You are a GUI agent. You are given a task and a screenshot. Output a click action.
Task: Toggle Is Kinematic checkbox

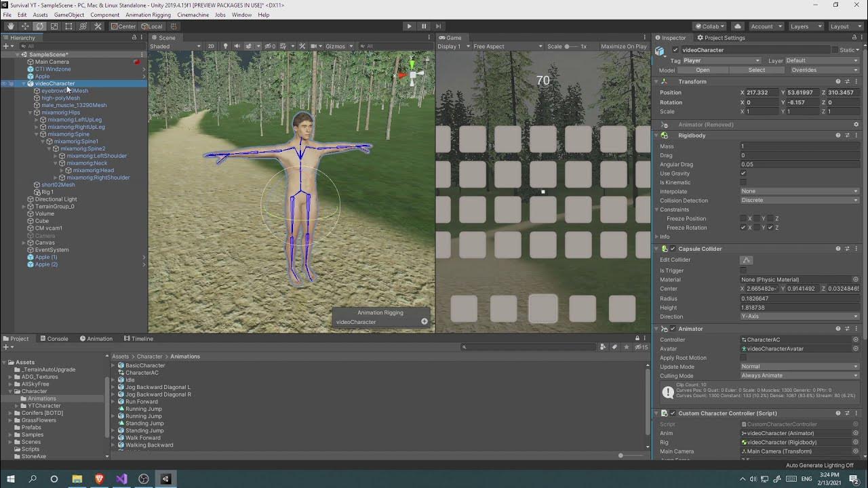point(743,182)
